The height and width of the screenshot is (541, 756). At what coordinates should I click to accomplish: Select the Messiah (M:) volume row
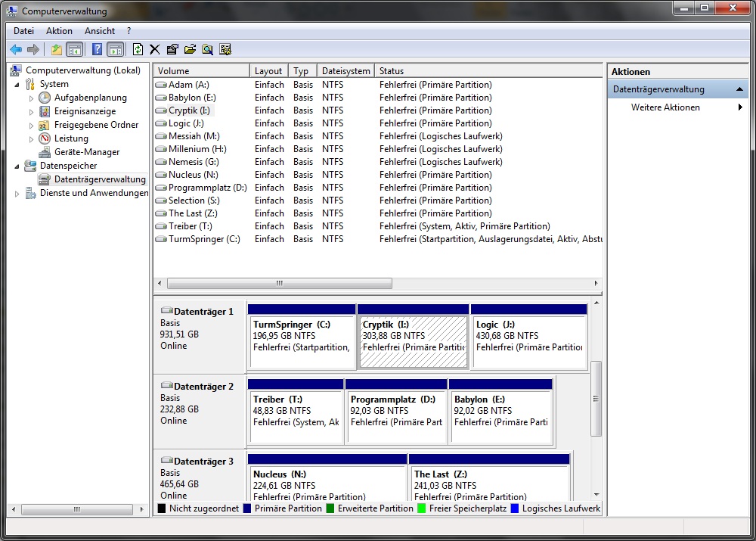(378, 136)
